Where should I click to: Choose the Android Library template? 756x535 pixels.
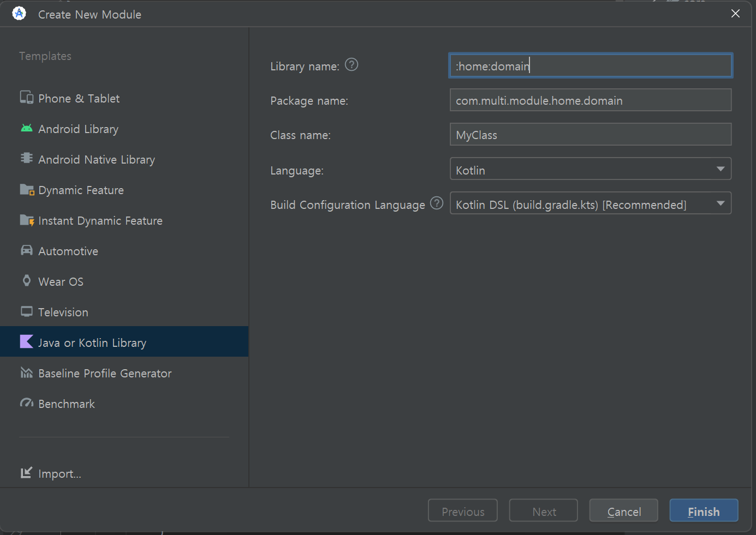click(x=124, y=129)
